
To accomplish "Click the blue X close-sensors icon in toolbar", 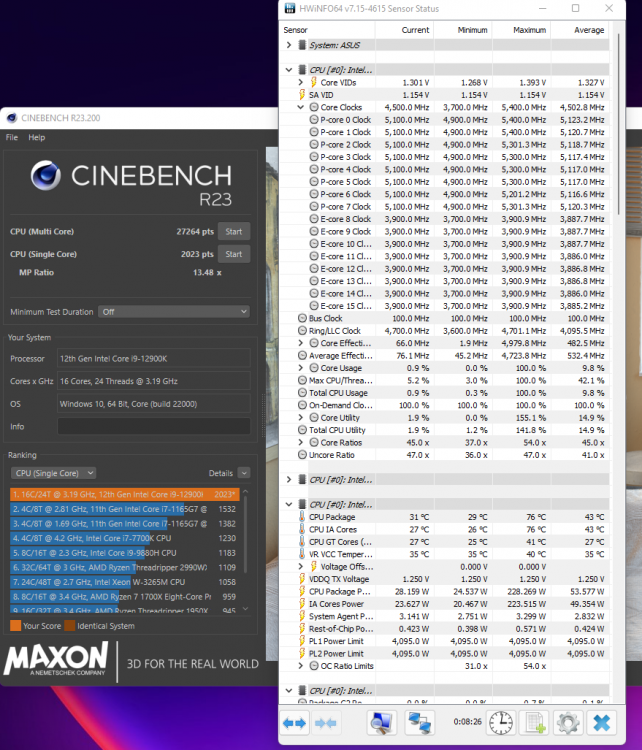I will tap(601, 723).
